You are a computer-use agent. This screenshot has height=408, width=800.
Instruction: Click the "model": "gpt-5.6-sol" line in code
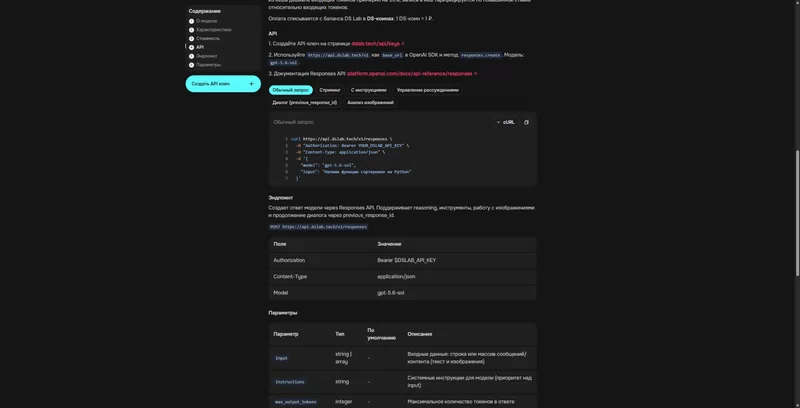328,165
